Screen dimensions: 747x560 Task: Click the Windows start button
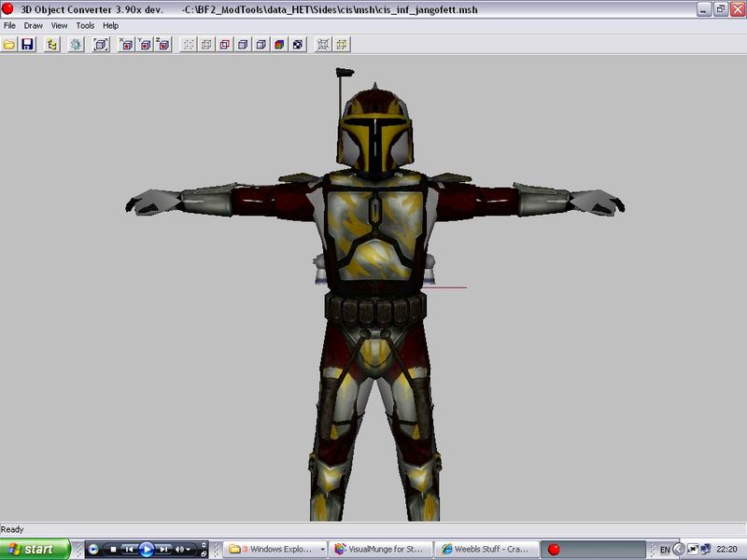point(35,550)
